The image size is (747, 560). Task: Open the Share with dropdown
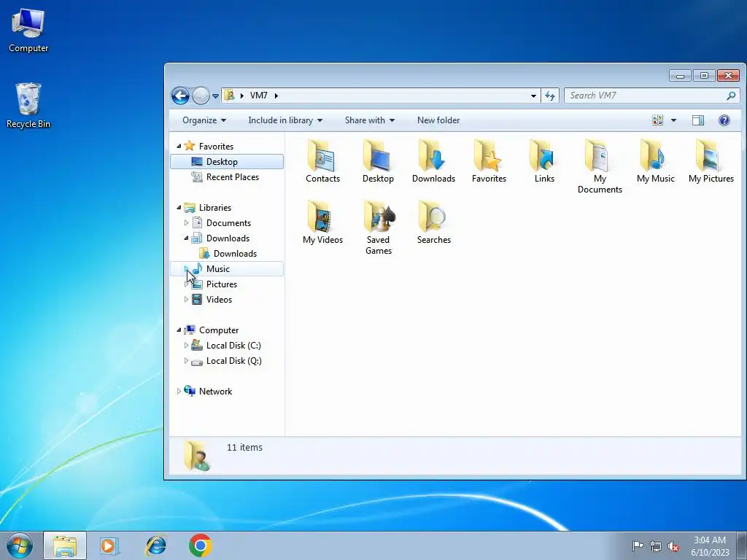click(370, 120)
